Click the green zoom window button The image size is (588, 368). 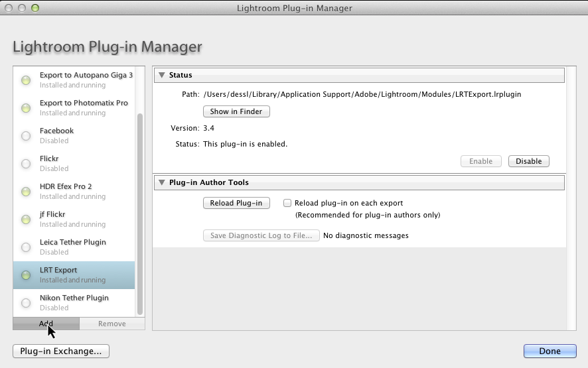pyautogui.click(x=35, y=8)
